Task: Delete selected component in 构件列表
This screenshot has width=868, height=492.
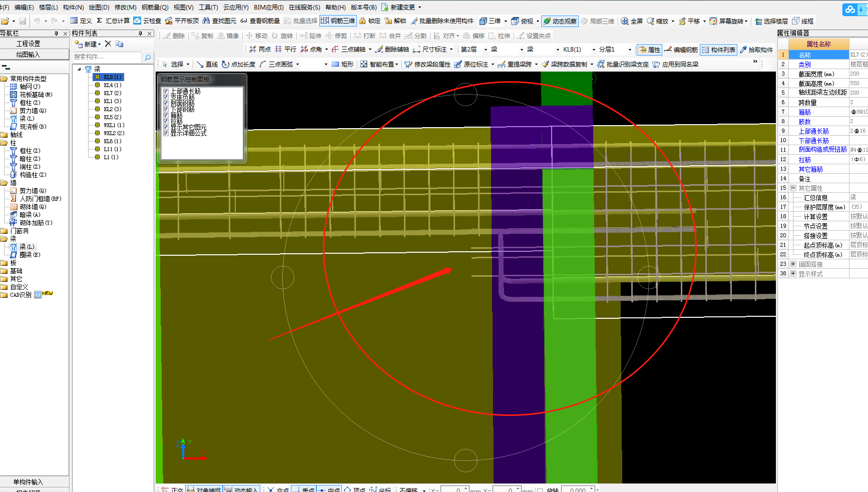Action: coord(108,44)
